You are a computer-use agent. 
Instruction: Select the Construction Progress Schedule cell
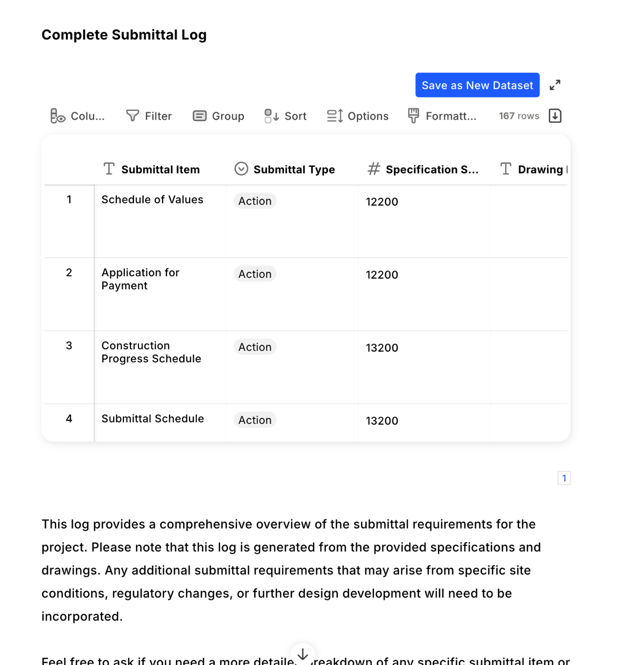pyautogui.click(x=151, y=352)
